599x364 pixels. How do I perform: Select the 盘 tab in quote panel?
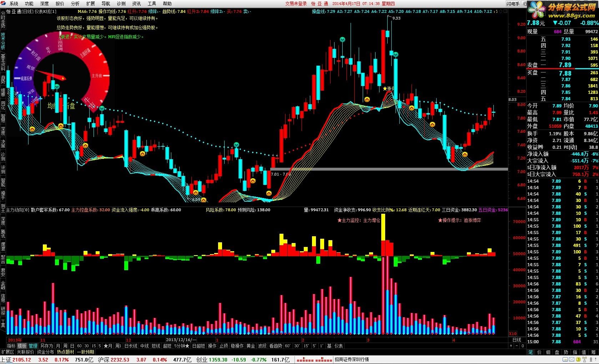(x=557, y=352)
